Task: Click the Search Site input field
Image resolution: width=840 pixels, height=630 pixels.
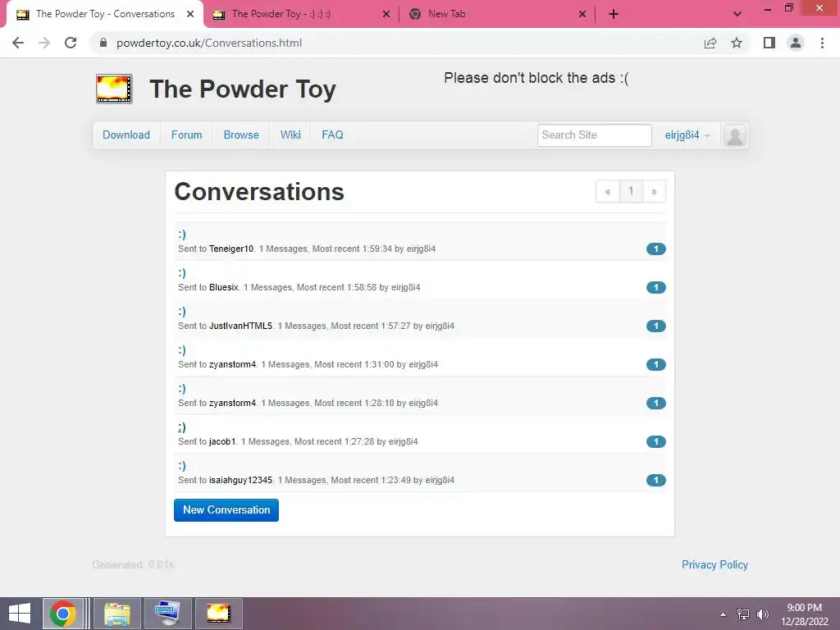Action: 594,135
